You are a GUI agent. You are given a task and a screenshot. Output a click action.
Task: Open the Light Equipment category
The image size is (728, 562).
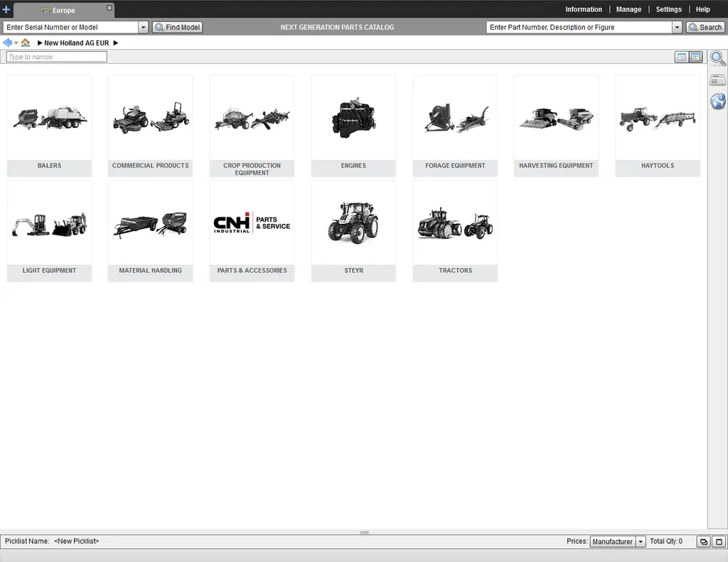coord(49,231)
